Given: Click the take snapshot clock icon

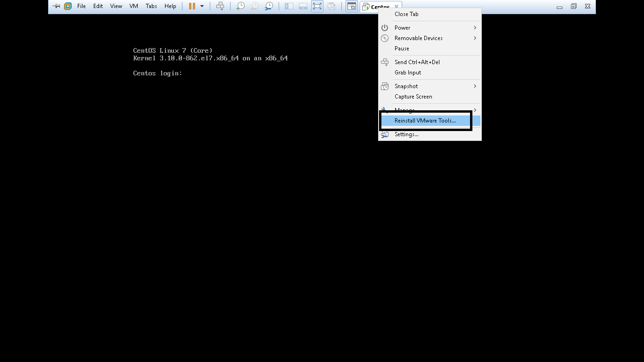Looking at the screenshot, I should 240,6.
